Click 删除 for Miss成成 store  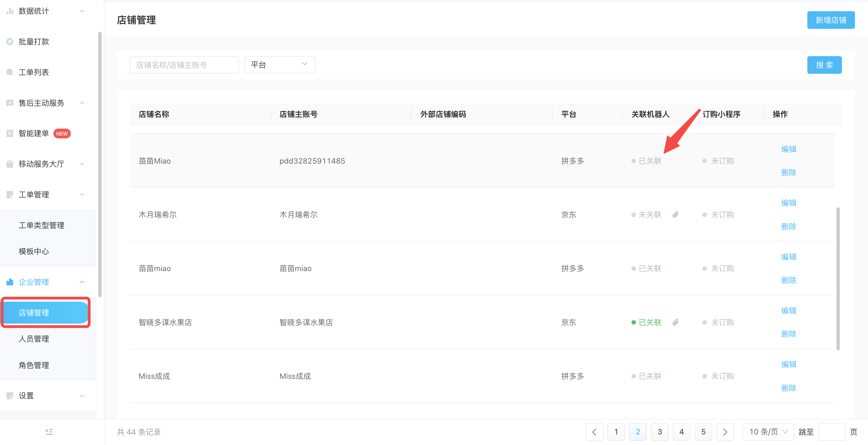click(x=789, y=388)
